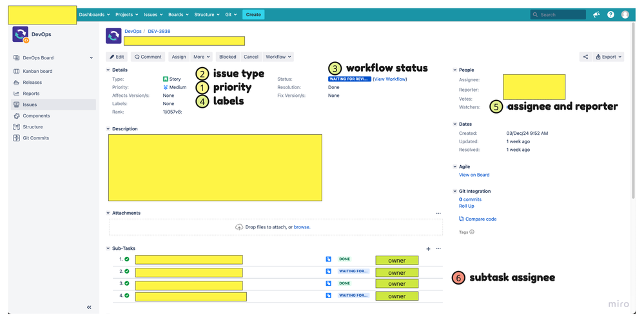Open the Workflow dropdown

pyautogui.click(x=278, y=57)
